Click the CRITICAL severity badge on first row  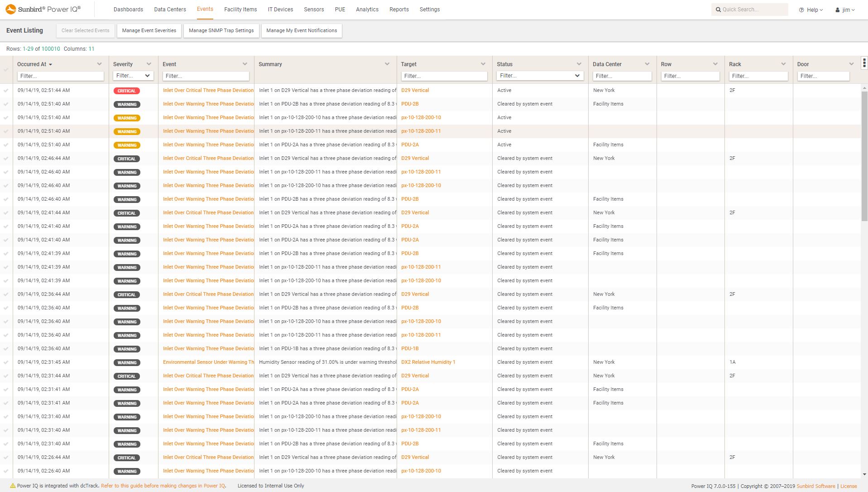[126, 91]
